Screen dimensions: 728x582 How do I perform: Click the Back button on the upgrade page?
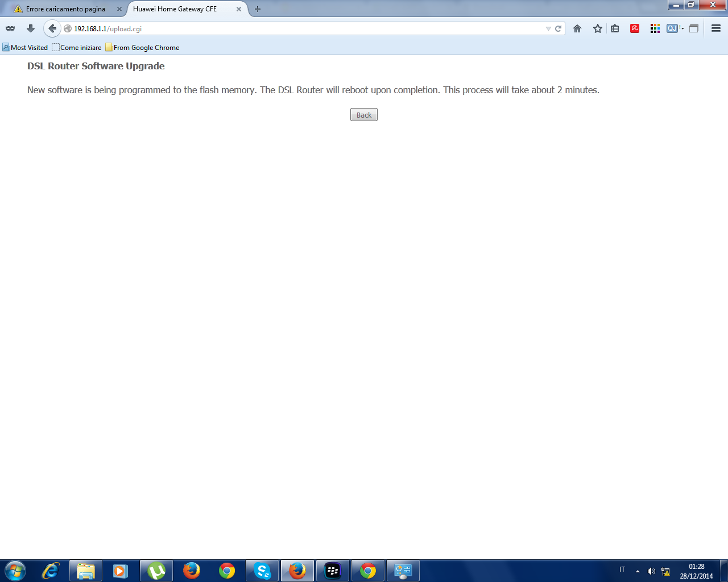point(364,115)
